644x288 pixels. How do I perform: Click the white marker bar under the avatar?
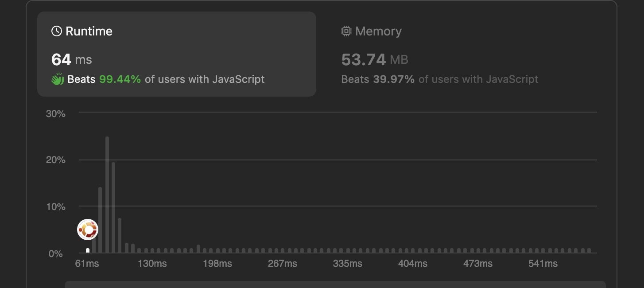pyautogui.click(x=88, y=251)
